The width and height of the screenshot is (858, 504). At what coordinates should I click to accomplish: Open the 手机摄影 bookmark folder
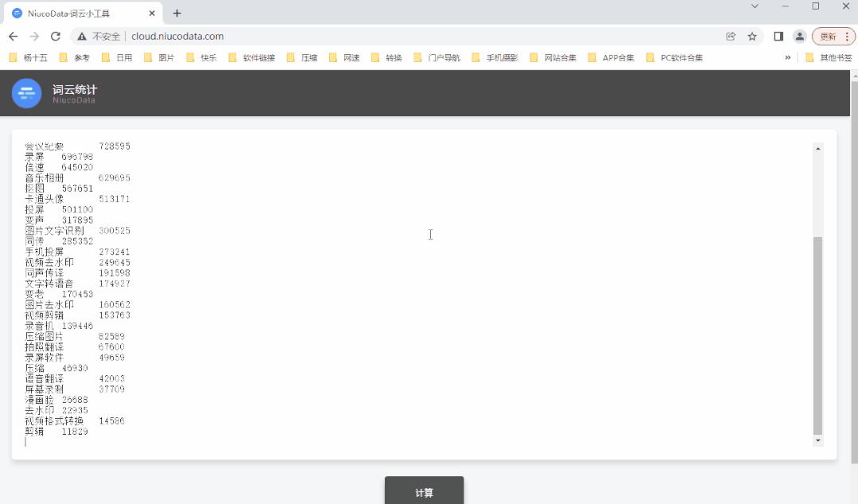point(495,57)
